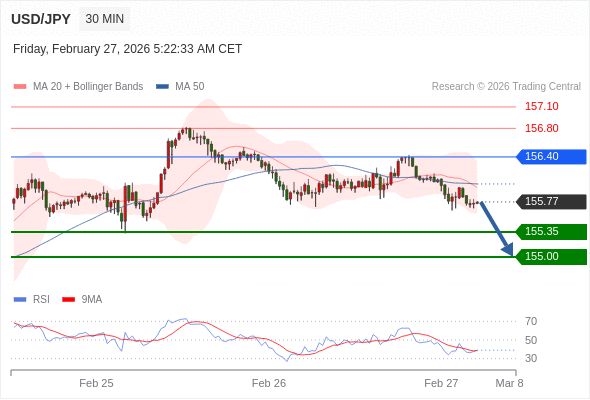Screen dimensions: 590x400
Task: Click the MA 20 + Bollinger Bands legend label
Action: 88,87
